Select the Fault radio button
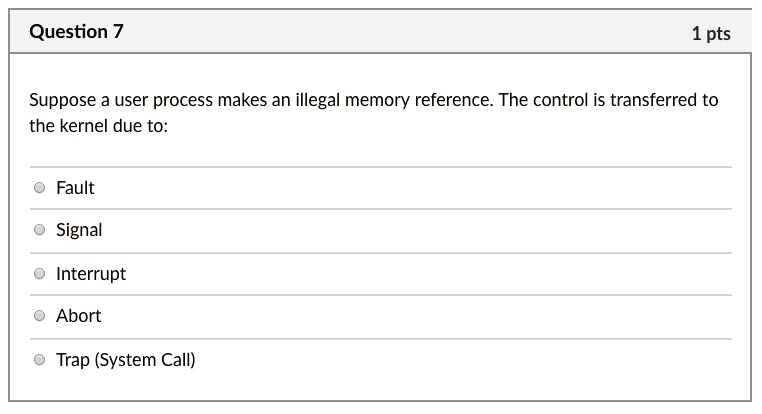762x414 pixels. [40, 187]
